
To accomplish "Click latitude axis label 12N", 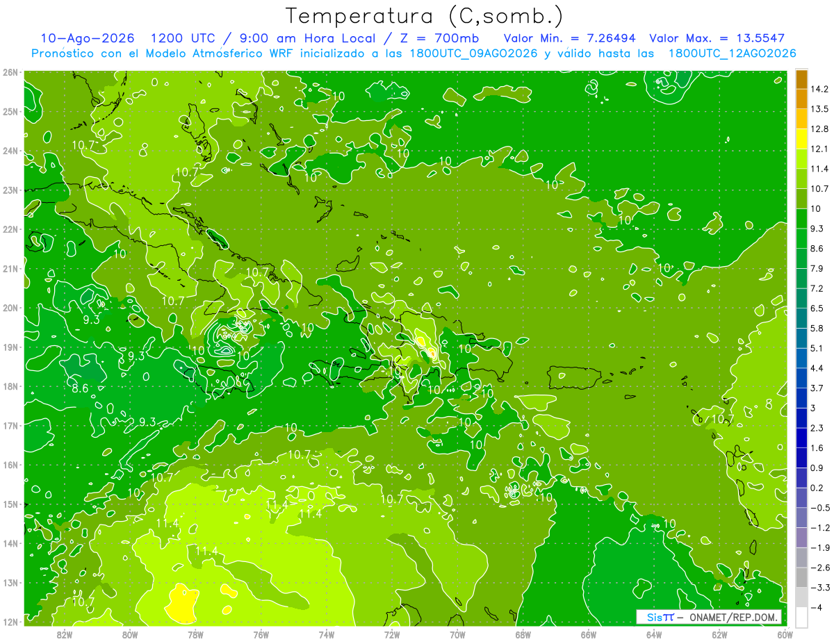I will pyautogui.click(x=10, y=622).
